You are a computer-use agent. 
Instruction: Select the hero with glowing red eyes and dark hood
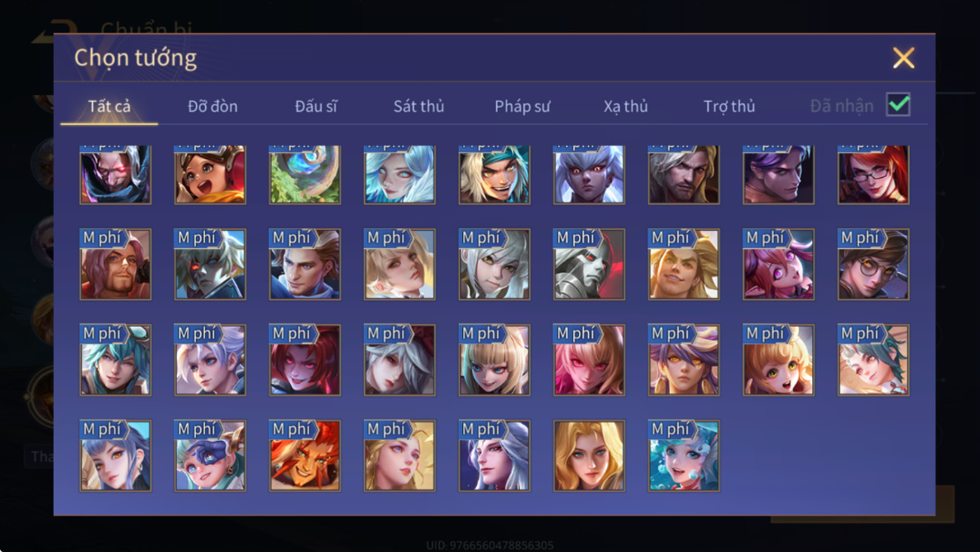(x=115, y=175)
